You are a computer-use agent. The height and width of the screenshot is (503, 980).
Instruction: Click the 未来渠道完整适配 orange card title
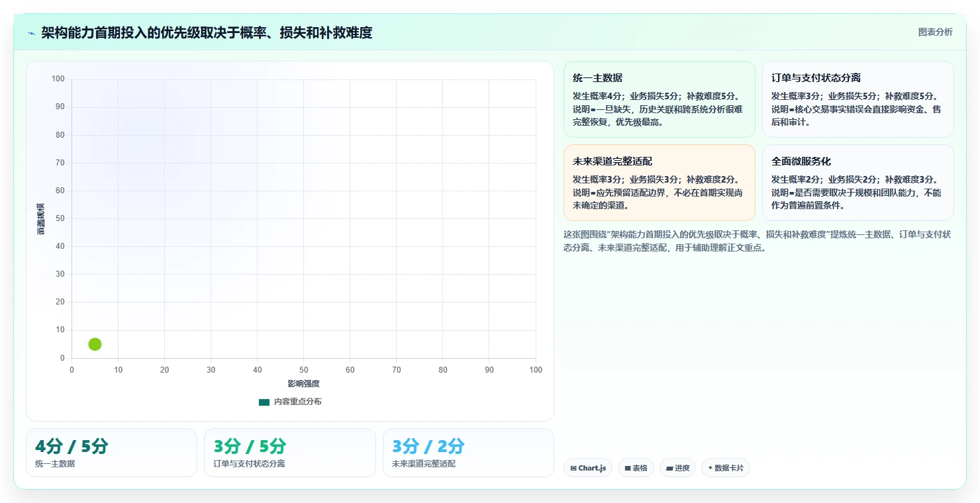[x=612, y=161]
